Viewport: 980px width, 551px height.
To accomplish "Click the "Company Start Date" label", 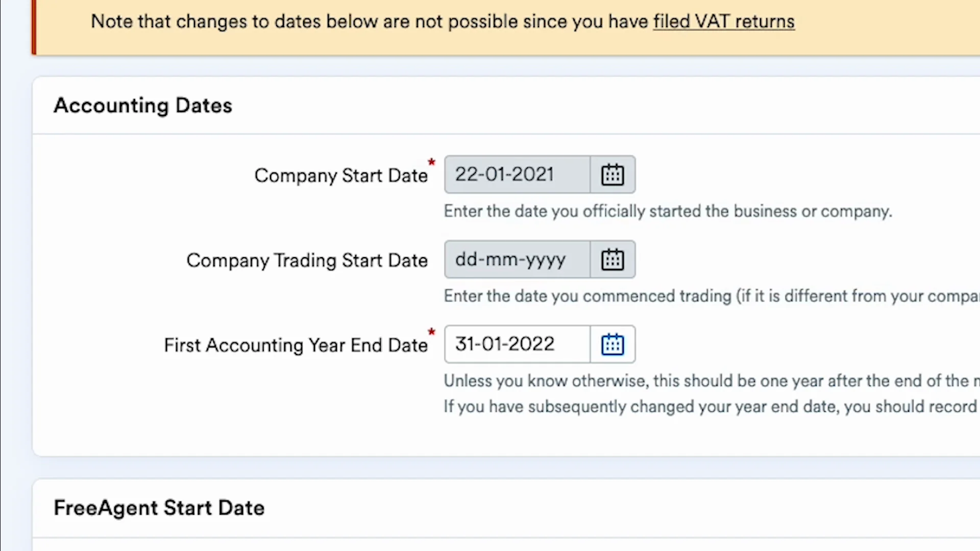I will 340,176.
